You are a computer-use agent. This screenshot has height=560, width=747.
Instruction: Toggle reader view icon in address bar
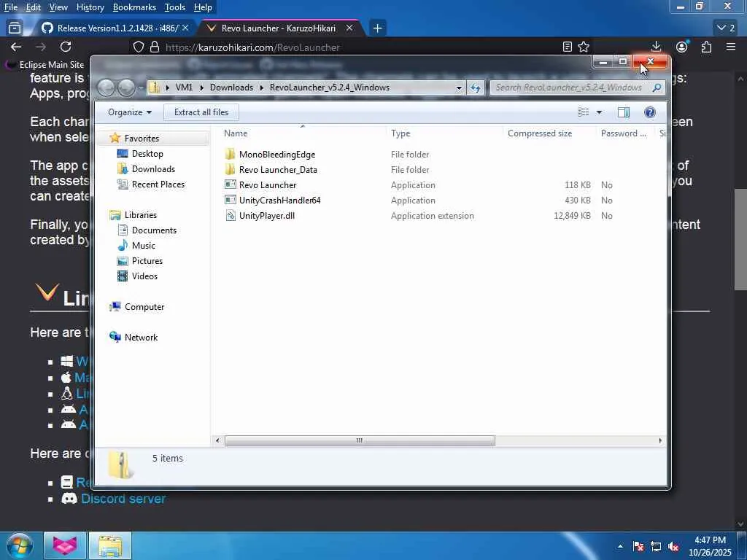point(567,47)
